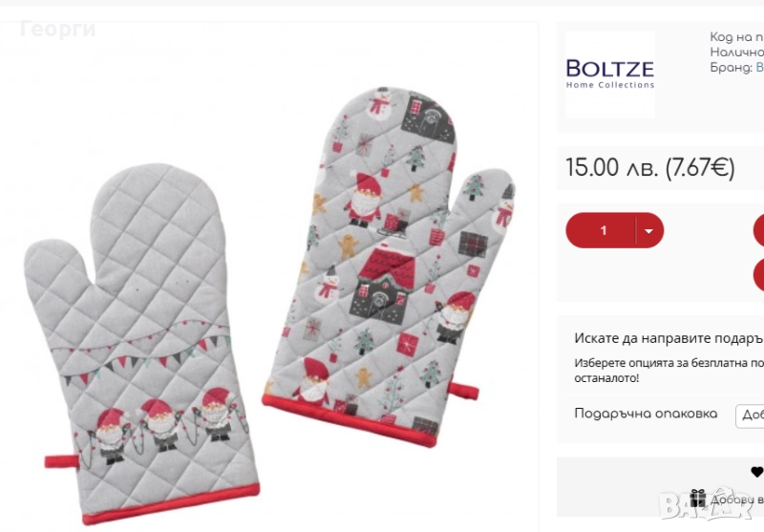Open the gift wrapping option dropdown
This screenshot has height=532, width=764.
[751, 415]
